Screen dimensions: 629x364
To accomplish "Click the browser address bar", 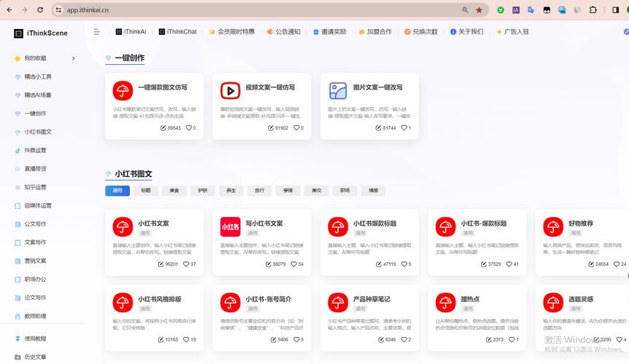I will click(255, 10).
